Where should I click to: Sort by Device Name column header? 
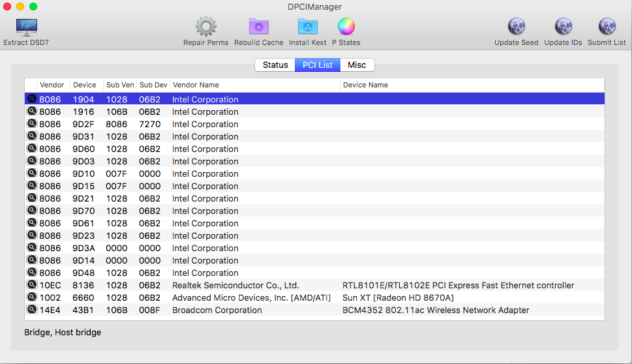point(365,85)
